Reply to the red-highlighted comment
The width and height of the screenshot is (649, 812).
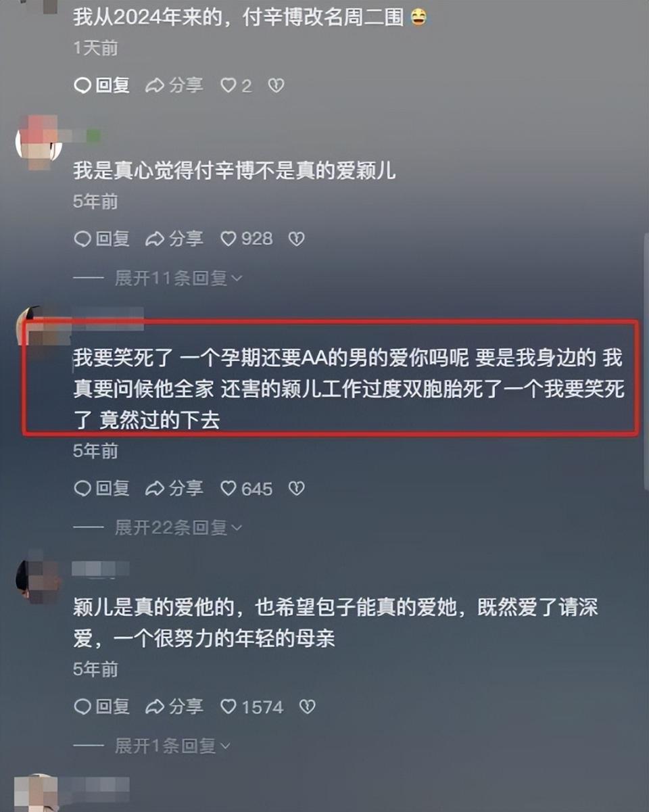[101, 488]
